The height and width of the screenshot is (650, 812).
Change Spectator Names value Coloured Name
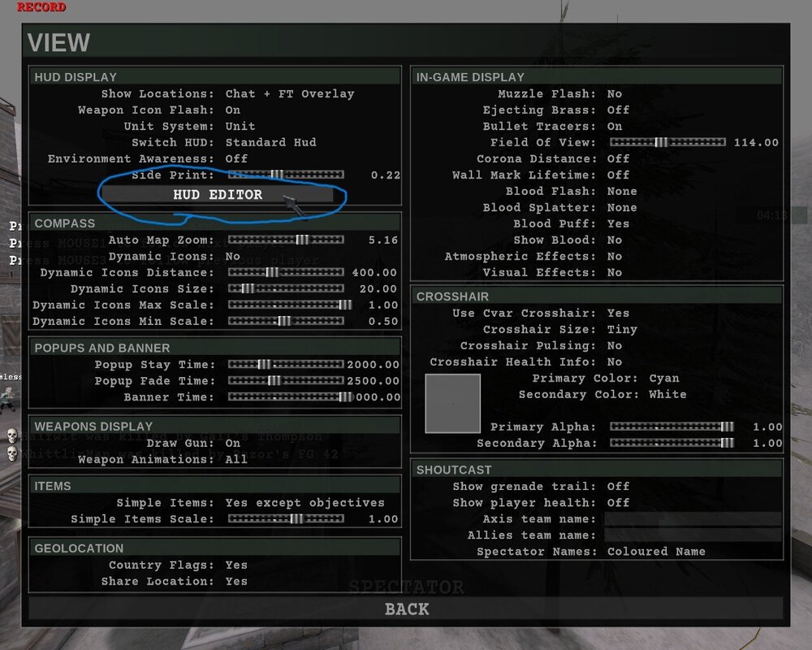click(x=656, y=552)
